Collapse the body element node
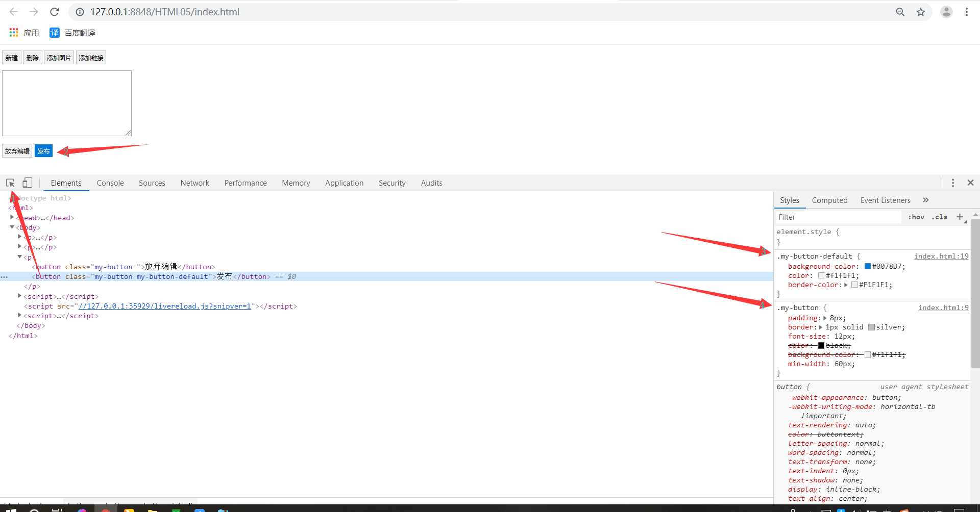 (12, 227)
